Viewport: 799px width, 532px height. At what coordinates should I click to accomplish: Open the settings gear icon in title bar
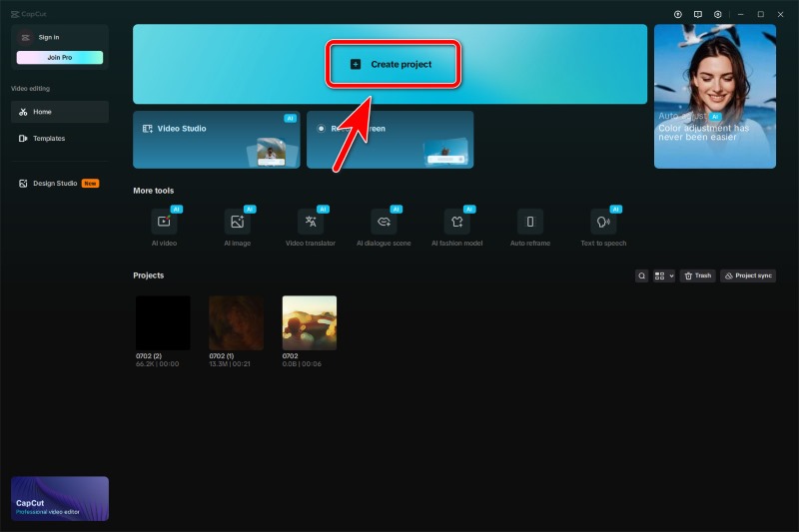[x=717, y=14]
